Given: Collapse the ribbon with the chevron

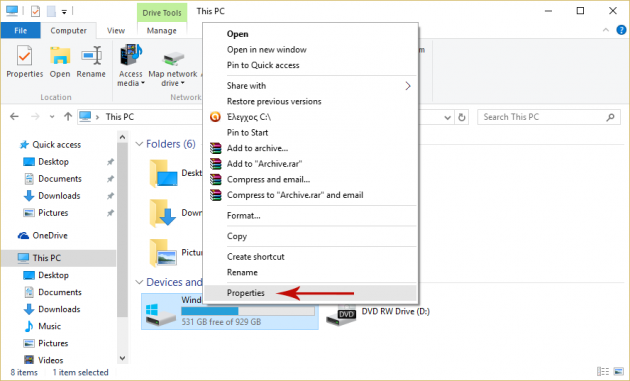Looking at the screenshot, I should coord(606,30).
